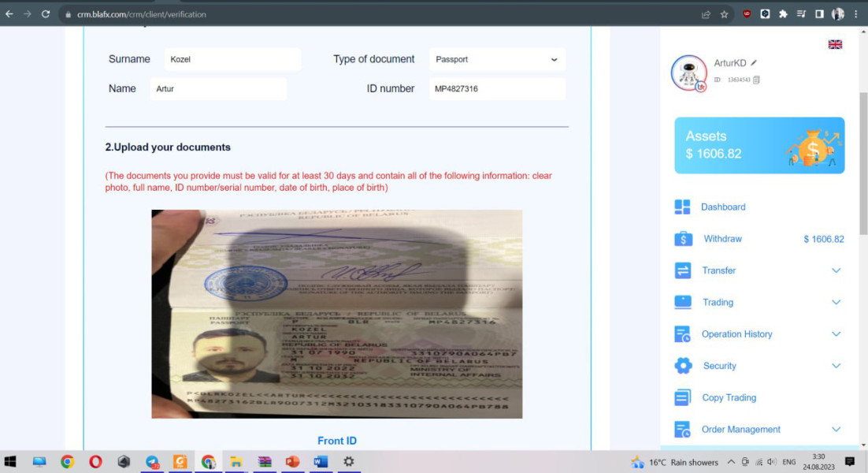
Task: Reload the page in browser
Action: point(46,14)
